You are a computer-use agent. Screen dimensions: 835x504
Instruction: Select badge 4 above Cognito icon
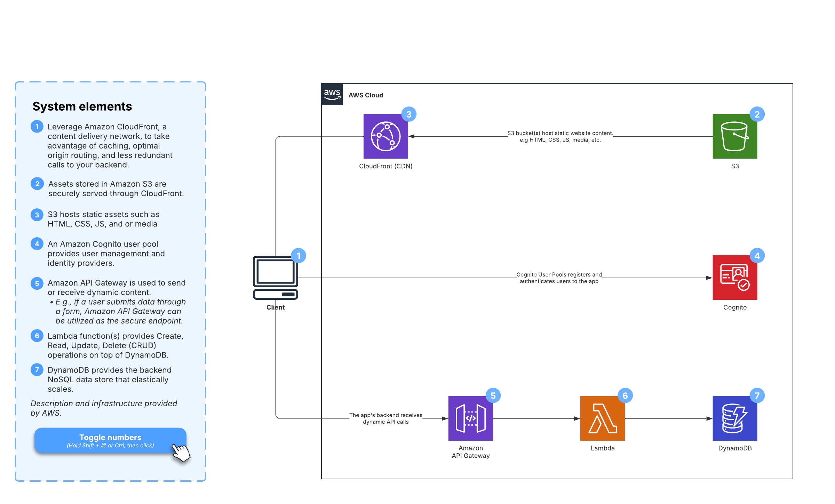[x=757, y=256]
